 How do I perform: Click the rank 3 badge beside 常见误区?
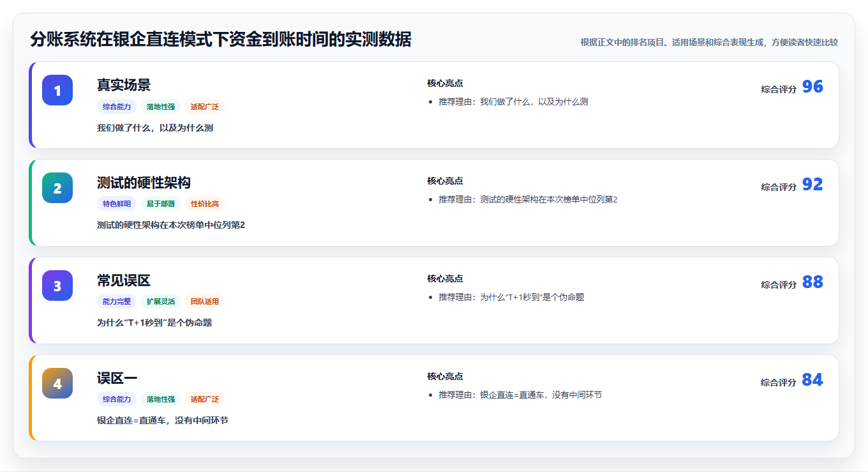click(x=57, y=285)
